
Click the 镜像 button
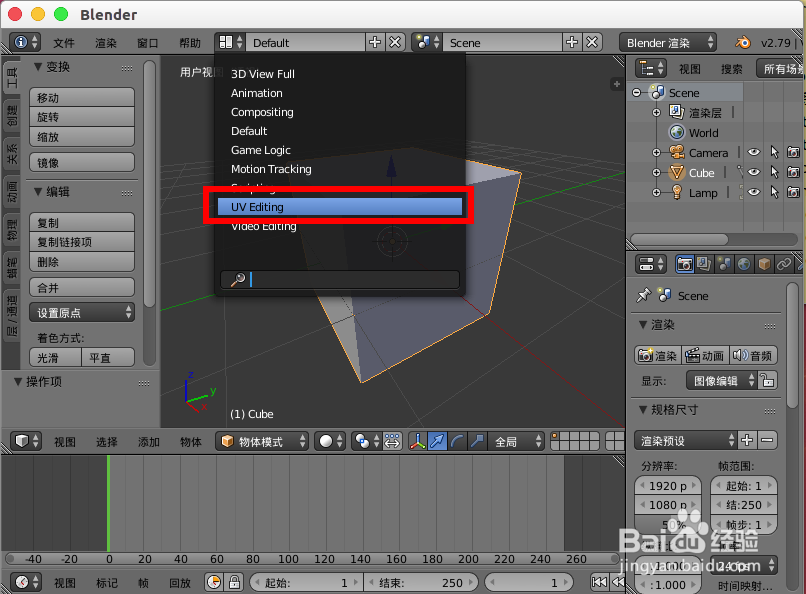tap(82, 162)
